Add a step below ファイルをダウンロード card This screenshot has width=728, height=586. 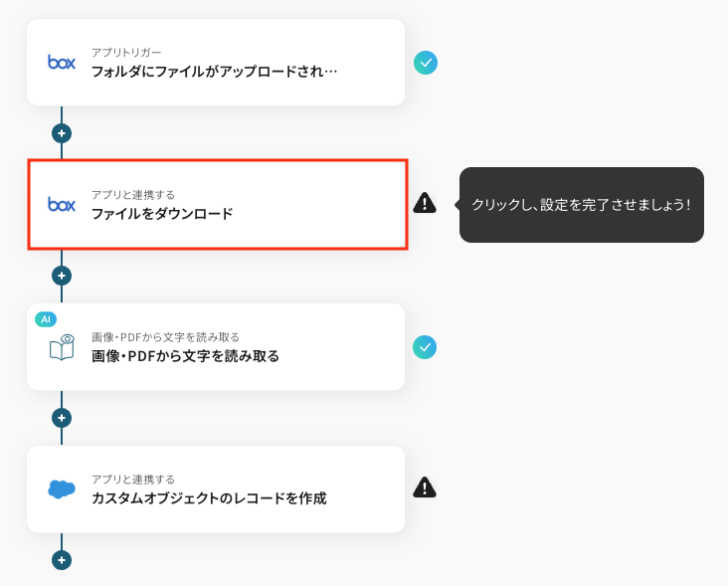coord(62,275)
